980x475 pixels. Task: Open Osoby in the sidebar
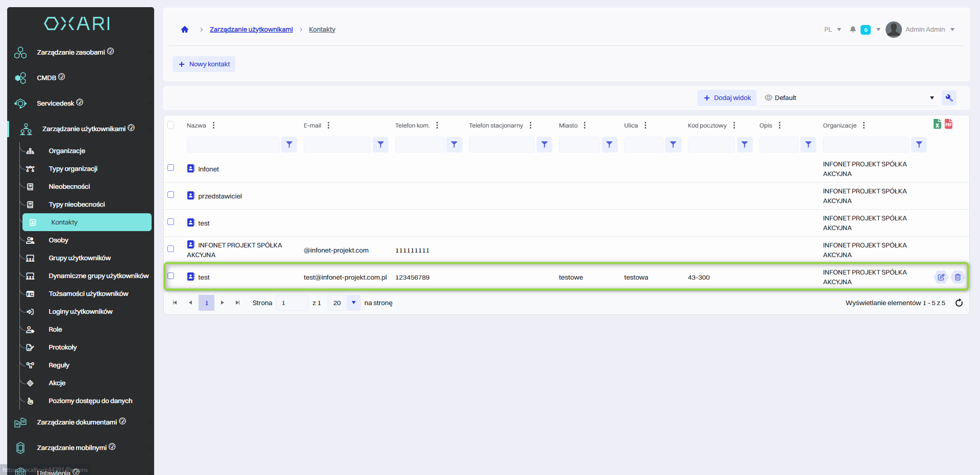pyautogui.click(x=58, y=240)
